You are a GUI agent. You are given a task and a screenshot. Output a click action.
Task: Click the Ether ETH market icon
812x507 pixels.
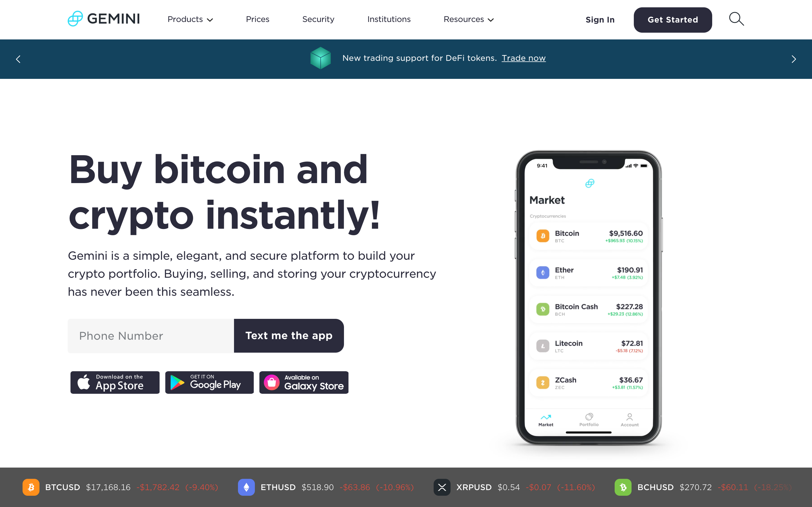(543, 273)
